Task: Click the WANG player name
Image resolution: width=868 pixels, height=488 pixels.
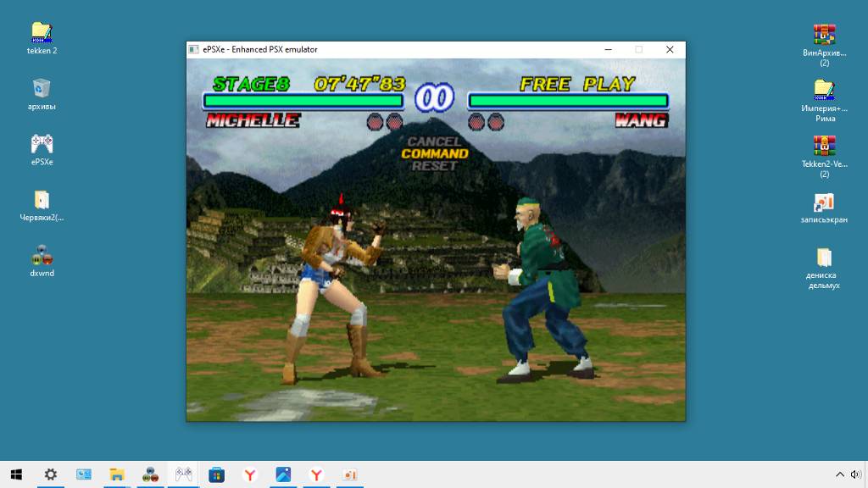Action: point(642,120)
